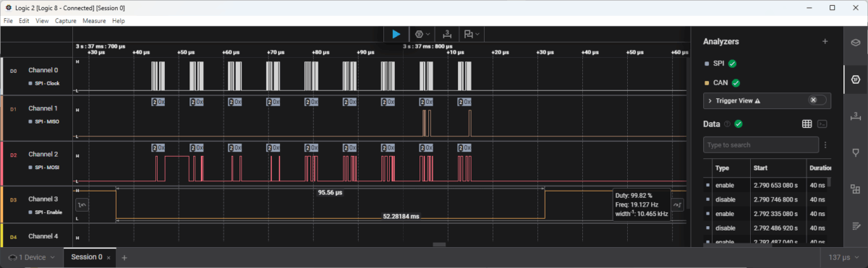The image size is (868, 268).
Task: Select the measurement tool in top toolbar
Action: click(447, 34)
